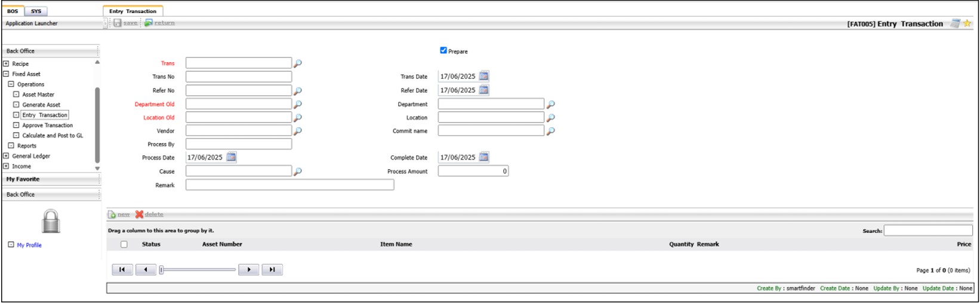This screenshot has width=980, height=303.
Task: Tick the grid header select-all checkbox
Action: click(124, 244)
